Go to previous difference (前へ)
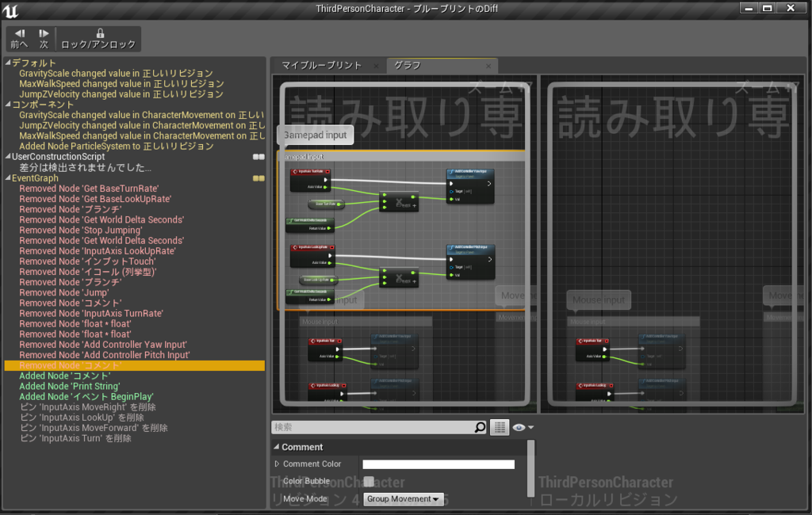812x515 pixels. click(19, 39)
